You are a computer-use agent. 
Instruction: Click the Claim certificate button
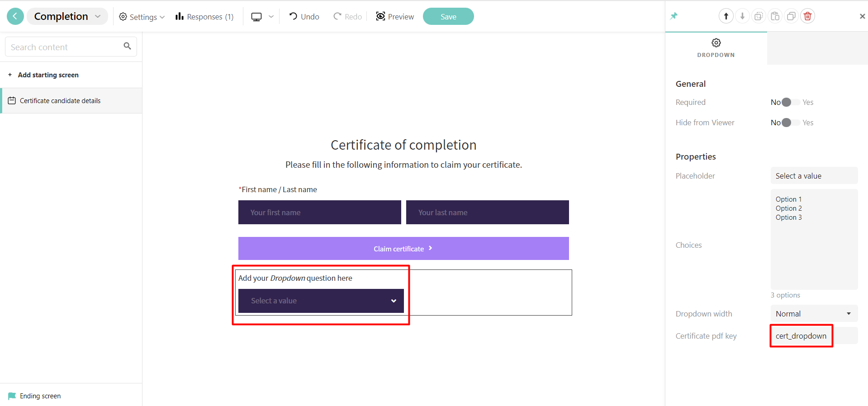403,248
